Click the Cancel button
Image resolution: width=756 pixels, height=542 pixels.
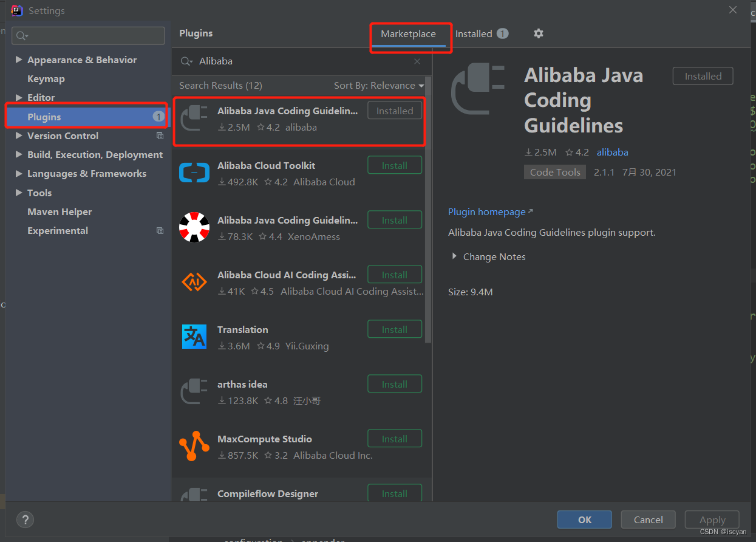pos(649,520)
